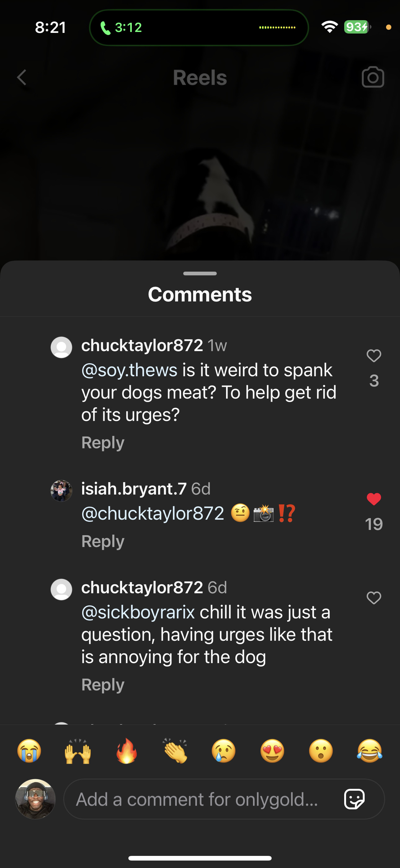This screenshot has height=868, width=400.
Task: Open the @soy.thews mention link
Action: [129, 370]
